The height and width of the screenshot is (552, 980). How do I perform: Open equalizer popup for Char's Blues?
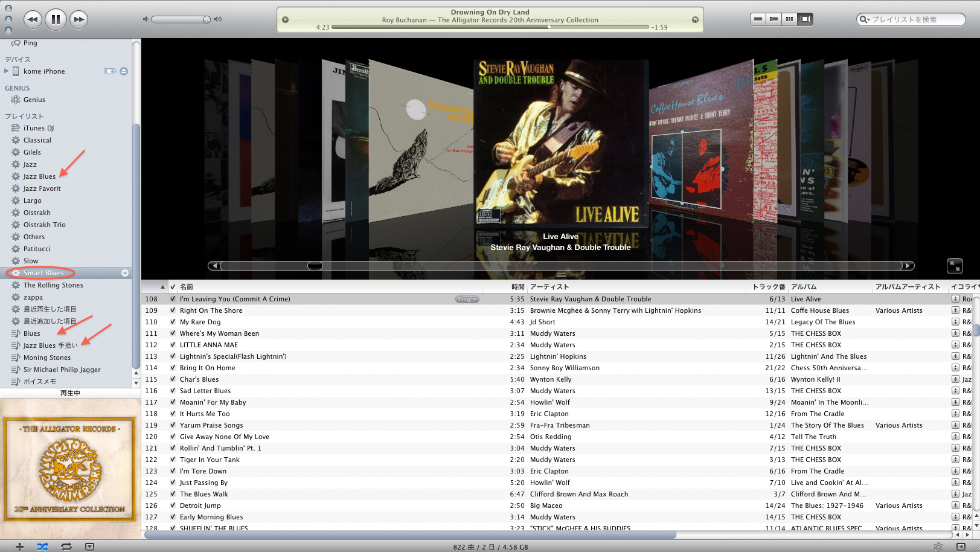[955, 379]
